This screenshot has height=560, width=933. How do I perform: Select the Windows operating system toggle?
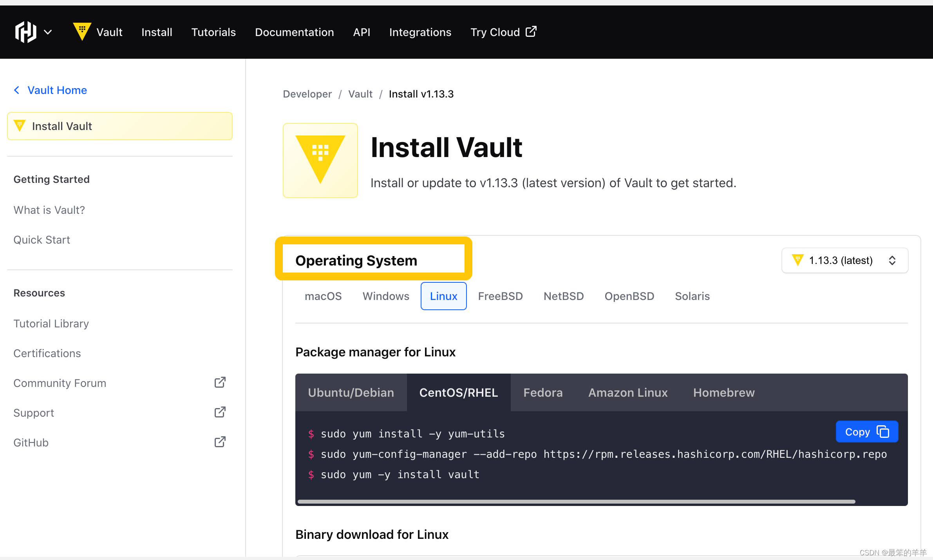click(x=385, y=296)
